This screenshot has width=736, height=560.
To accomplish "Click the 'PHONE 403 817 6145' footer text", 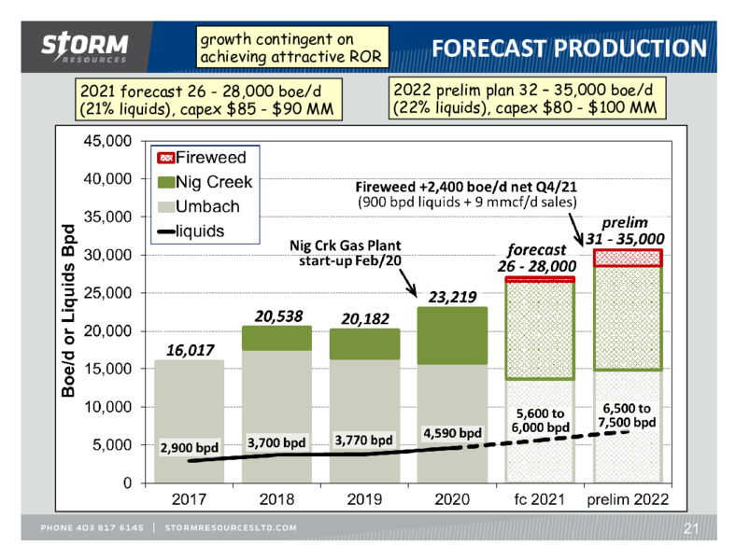I will [92, 527].
